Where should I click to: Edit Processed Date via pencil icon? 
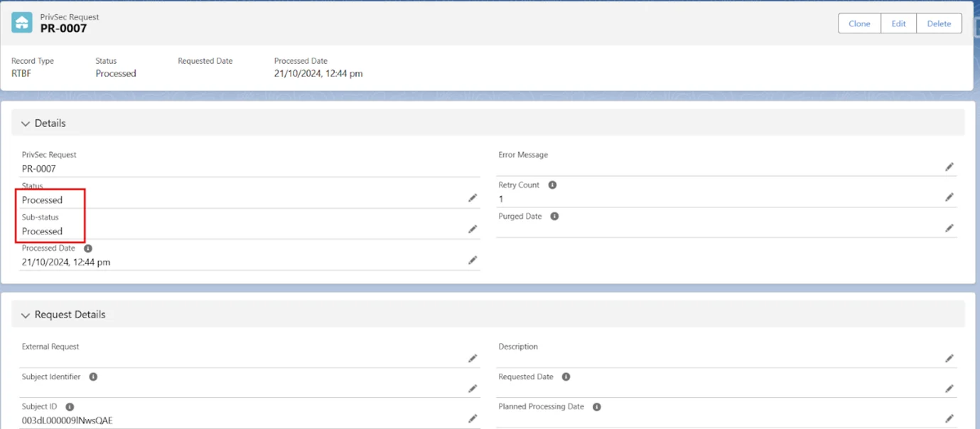click(x=473, y=261)
